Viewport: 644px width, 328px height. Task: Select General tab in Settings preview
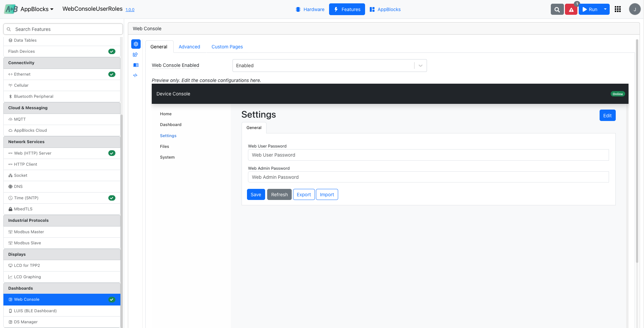tap(254, 128)
